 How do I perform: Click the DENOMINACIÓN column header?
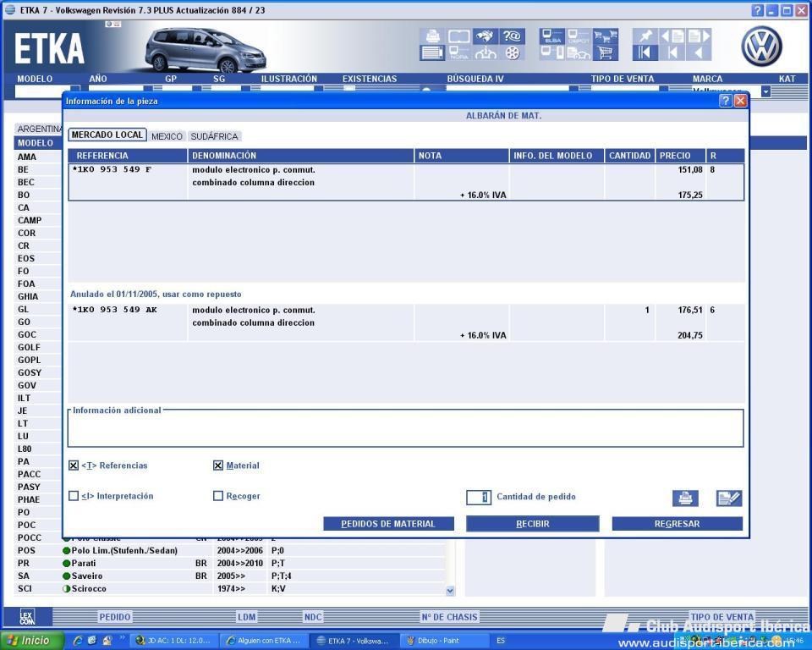[x=300, y=156]
